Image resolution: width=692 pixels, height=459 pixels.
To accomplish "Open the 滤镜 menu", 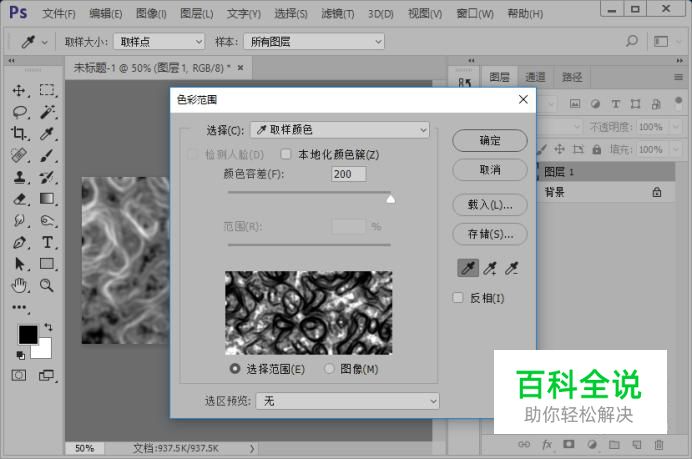I will point(338,14).
